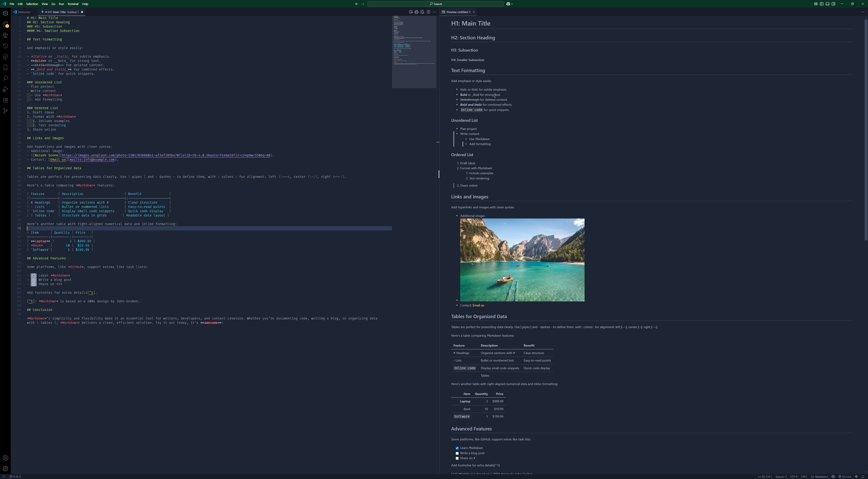
Task: Click Go Live in the status bar
Action: click(844, 477)
